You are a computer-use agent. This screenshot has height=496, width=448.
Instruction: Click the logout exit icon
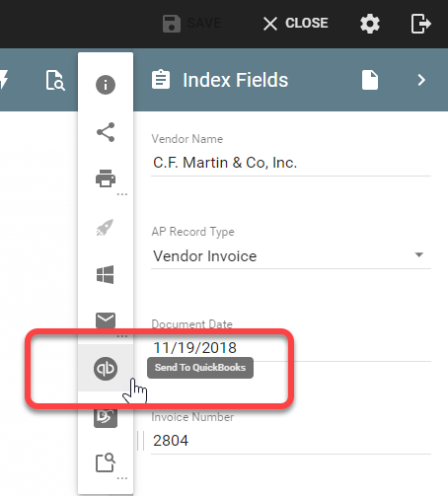click(x=420, y=24)
